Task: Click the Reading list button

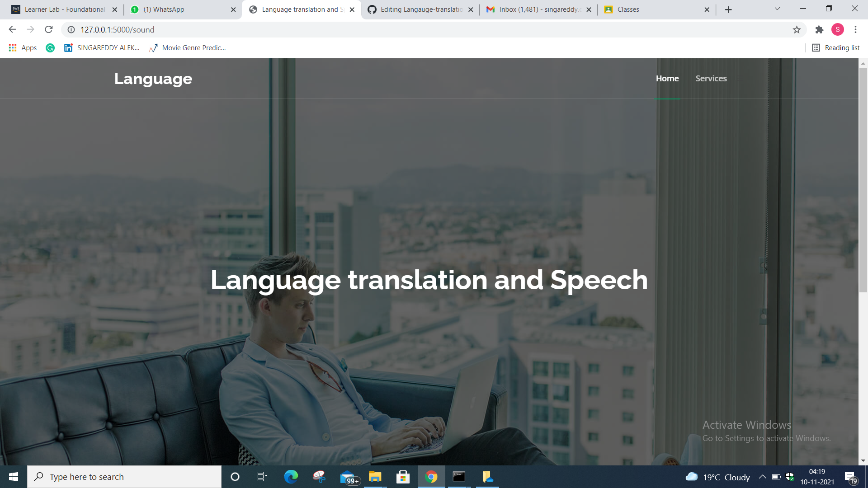Action: click(835, 47)
